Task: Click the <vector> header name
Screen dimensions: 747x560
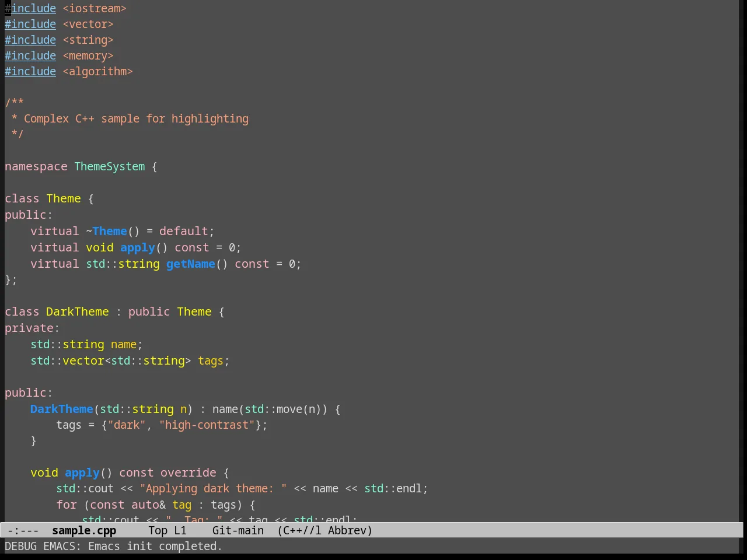Action: click(x=88, y=24)
